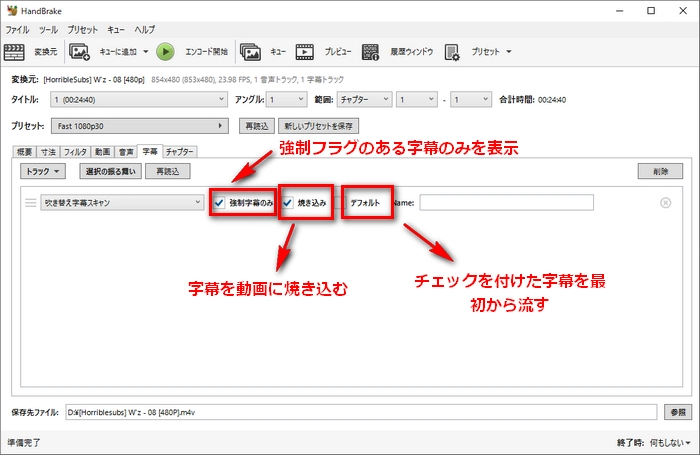Click the Presets (プリセット) toolbar icon
The image size is (700, 455).
[x=452, y=51]
